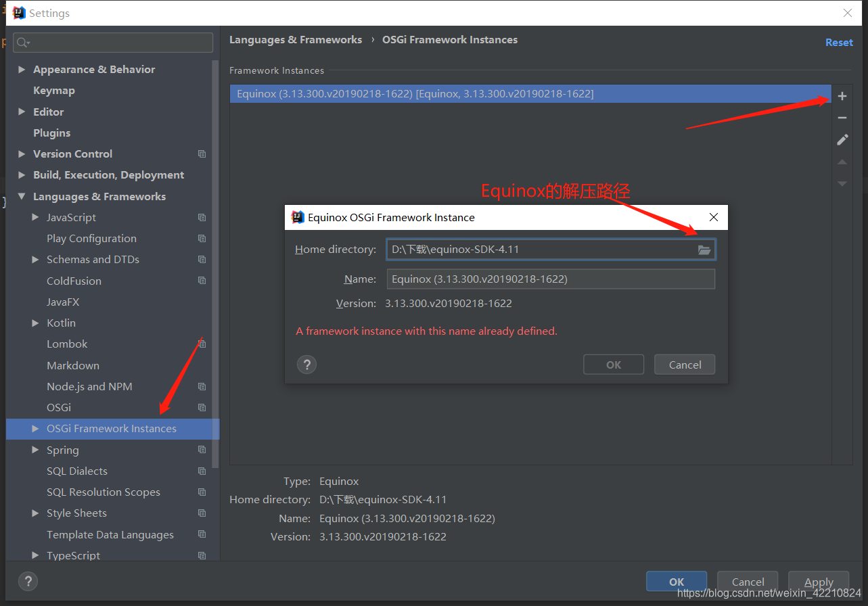The image size is (868, 606).
Task: Browse for Home directory folder icon
Action: (x=704, y=250)
